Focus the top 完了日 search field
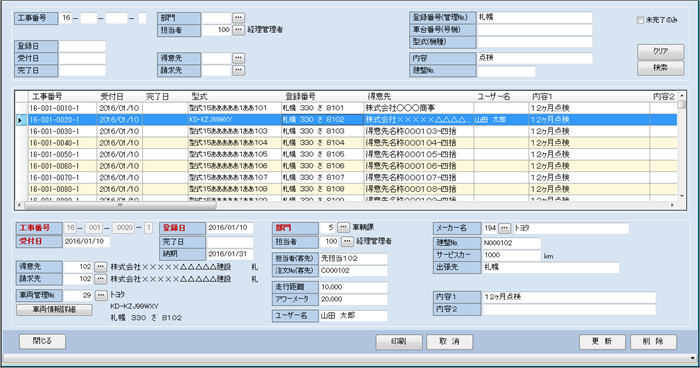 (x=82, y=70)
